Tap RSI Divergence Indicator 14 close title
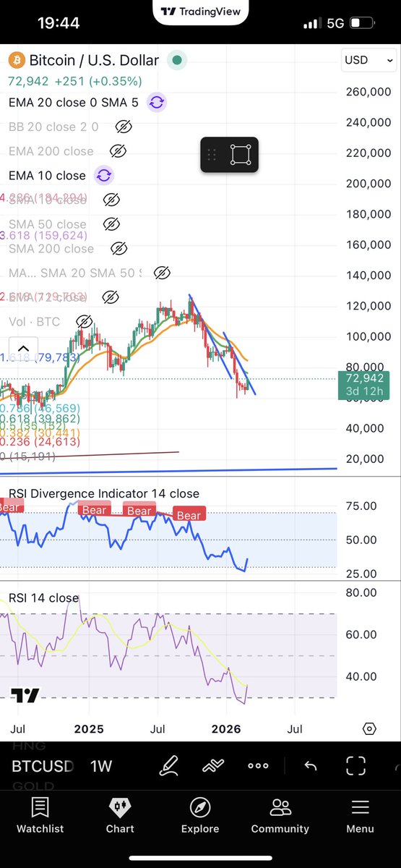 [103, 493]
